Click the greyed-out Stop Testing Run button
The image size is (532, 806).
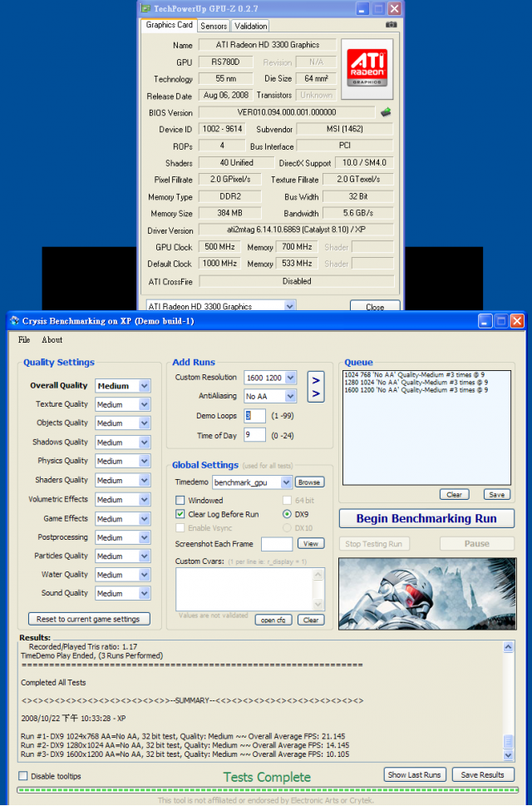(374, 543)
